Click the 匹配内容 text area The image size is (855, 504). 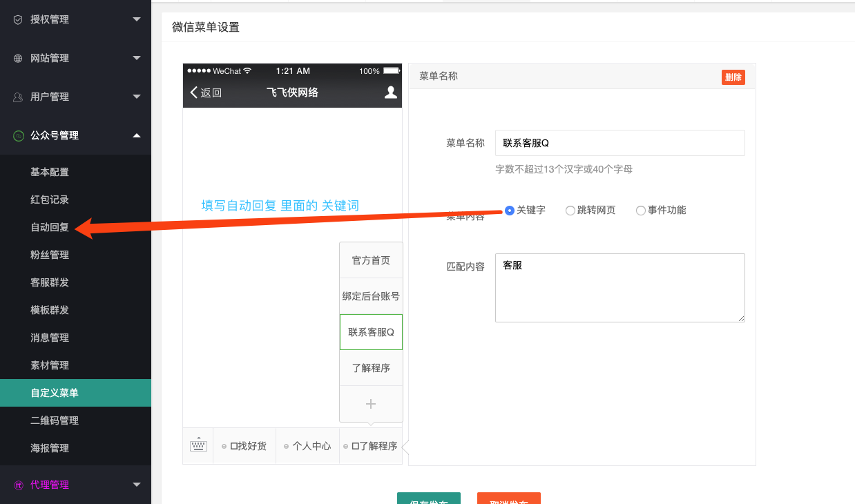pos(619,287)
